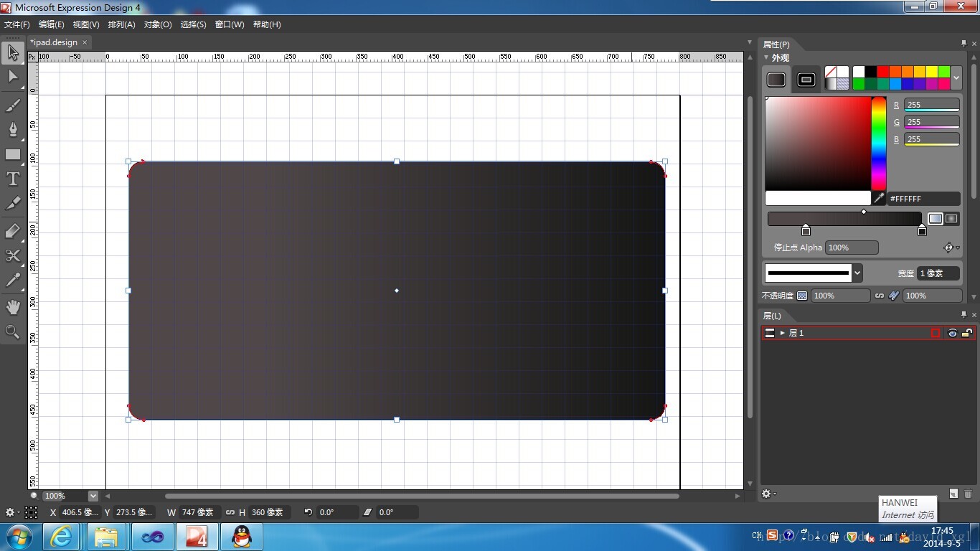The width and height of the screenshot is (980, 551).
Task: Toggle the lock on 层 1
Action: [966, 333]
